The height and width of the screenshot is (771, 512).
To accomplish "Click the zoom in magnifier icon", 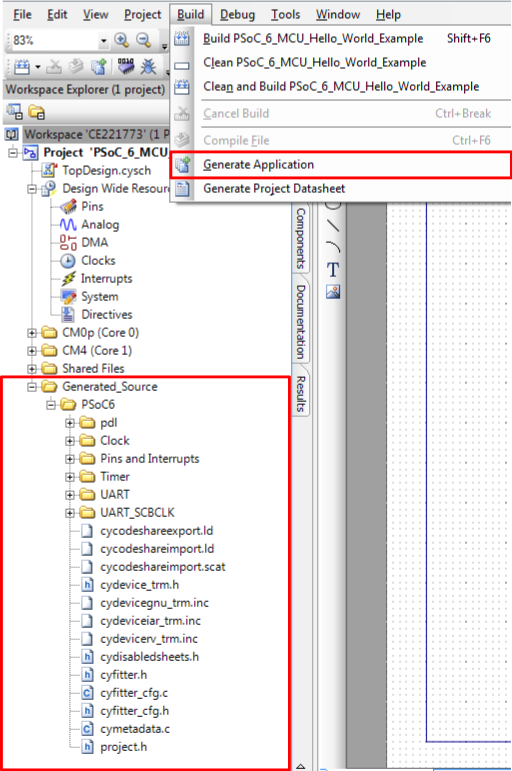I will (x=121, y=40).
